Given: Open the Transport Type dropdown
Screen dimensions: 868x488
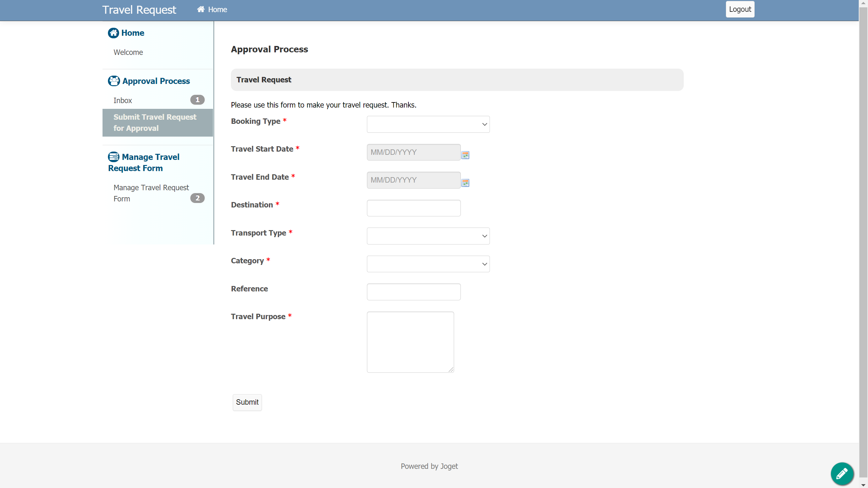Looking at the screenshot, I should click(428, 236).
